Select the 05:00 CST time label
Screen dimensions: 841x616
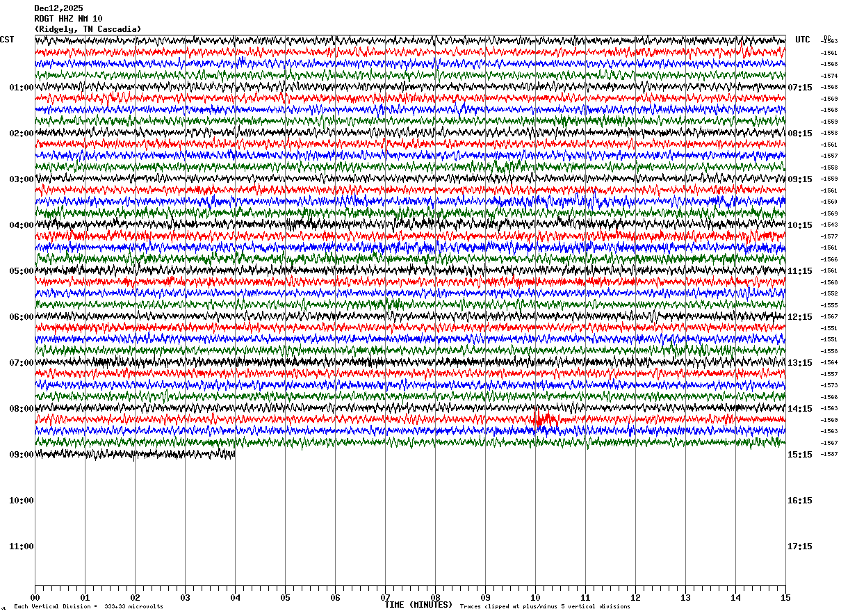[21, 271]
